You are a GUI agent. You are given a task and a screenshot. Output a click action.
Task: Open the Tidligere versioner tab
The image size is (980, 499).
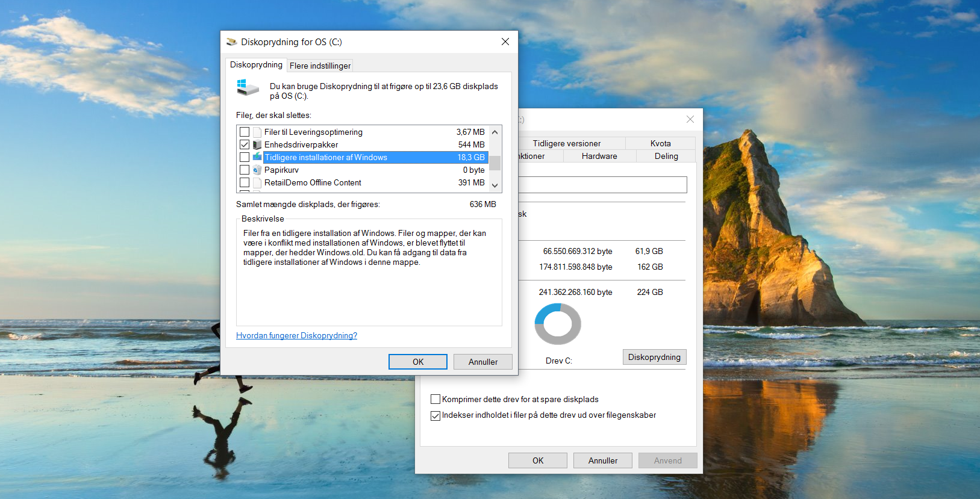(566, 144)
